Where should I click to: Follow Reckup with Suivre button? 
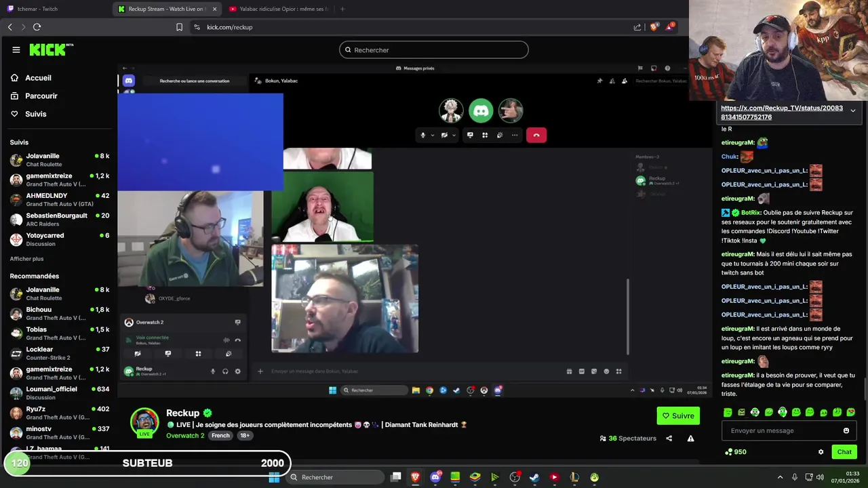678,415
